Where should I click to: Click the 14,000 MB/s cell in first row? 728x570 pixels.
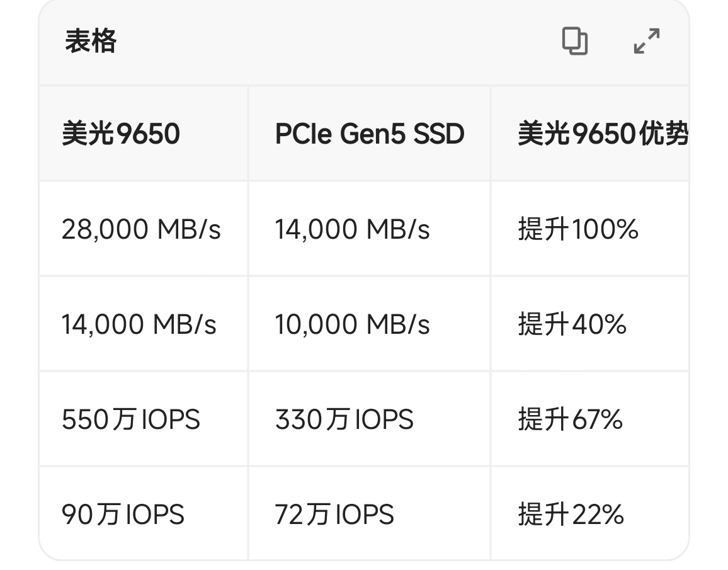(x=352, y=229)
